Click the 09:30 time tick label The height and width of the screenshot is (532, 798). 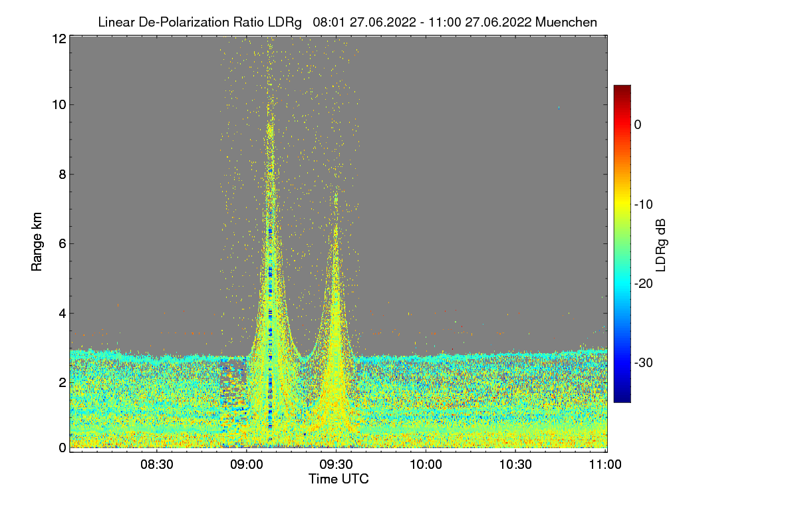tap(336, 465)
